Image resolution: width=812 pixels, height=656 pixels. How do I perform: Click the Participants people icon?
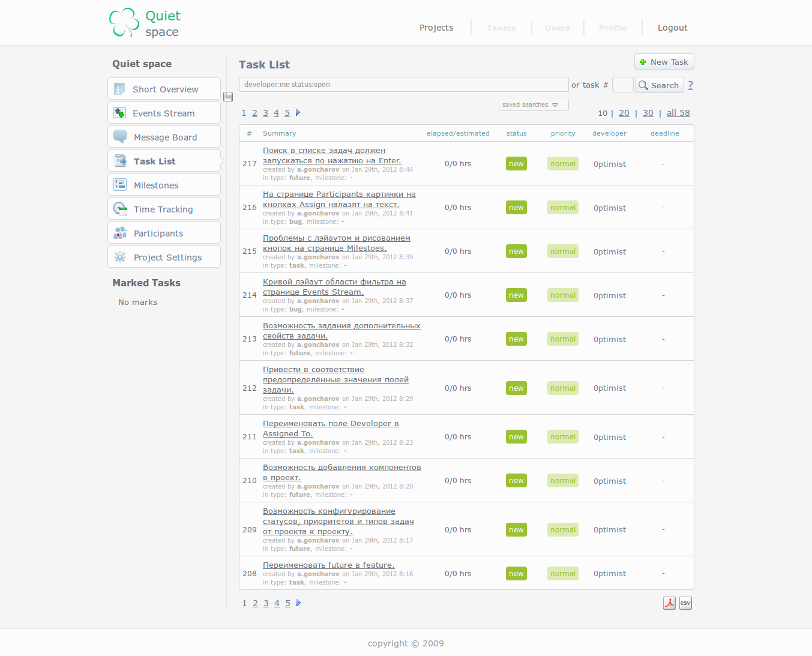(120, 233)
